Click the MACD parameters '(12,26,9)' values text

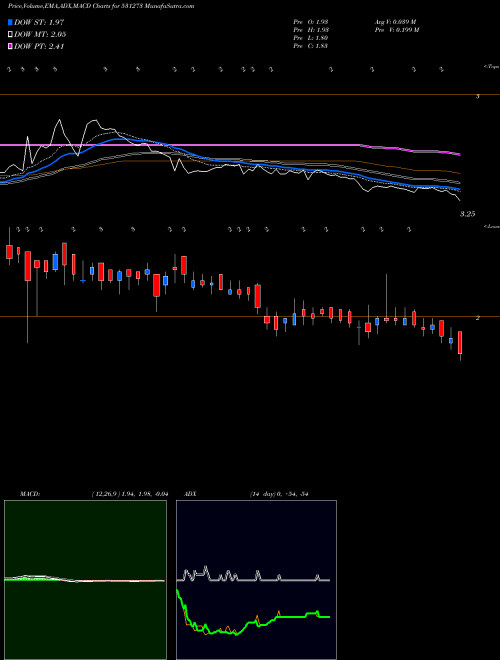tap(130, 494)
